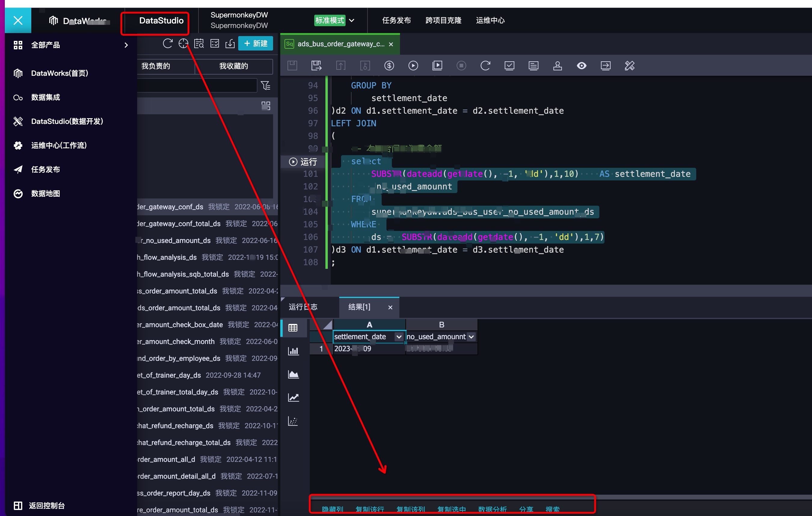Open the 标准模式 dropdown arrow

351,20
